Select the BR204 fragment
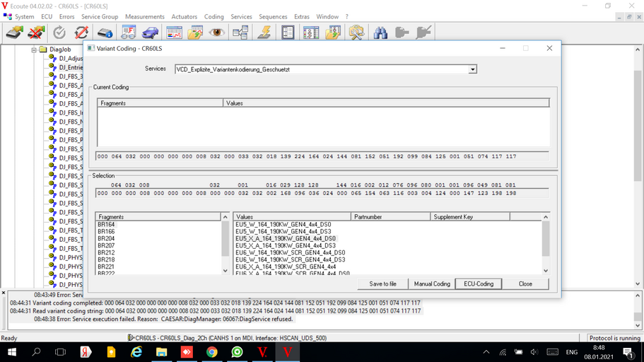This screenshot has height=362, width=644. 106,239
